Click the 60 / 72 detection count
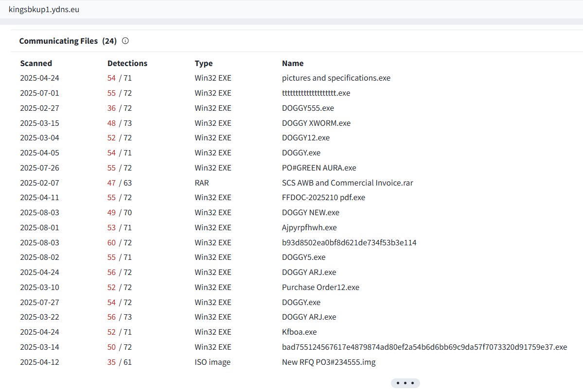This screenshot has height=392, width=583. click(119, 242)
